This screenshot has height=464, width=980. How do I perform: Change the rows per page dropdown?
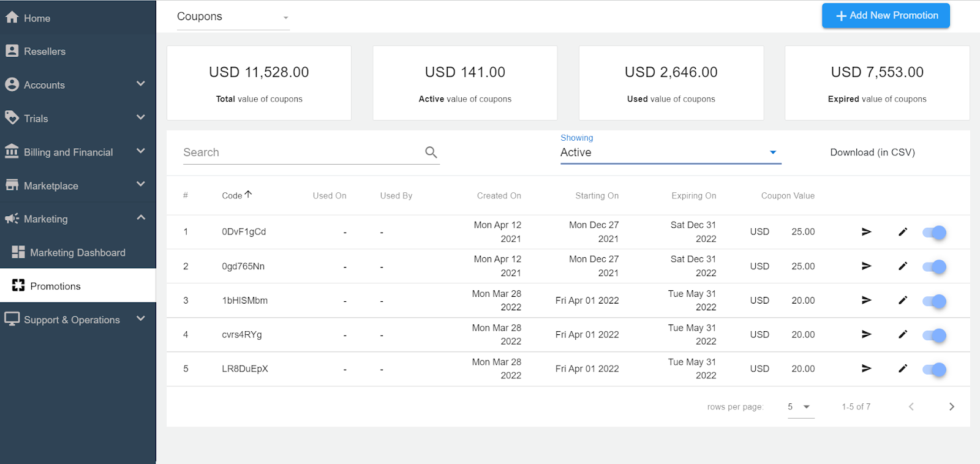tap(800, 407)
